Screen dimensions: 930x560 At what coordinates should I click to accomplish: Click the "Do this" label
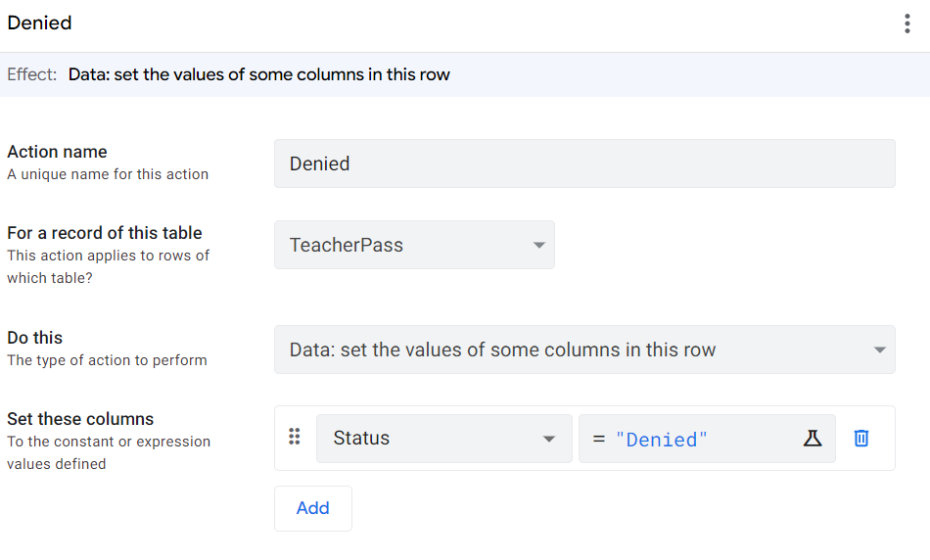(35, 338)
